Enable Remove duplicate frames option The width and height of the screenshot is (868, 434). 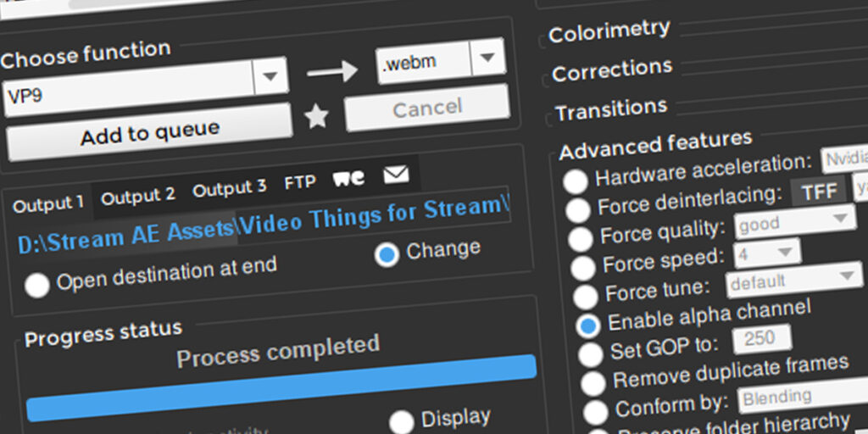[x=593, y=383]
